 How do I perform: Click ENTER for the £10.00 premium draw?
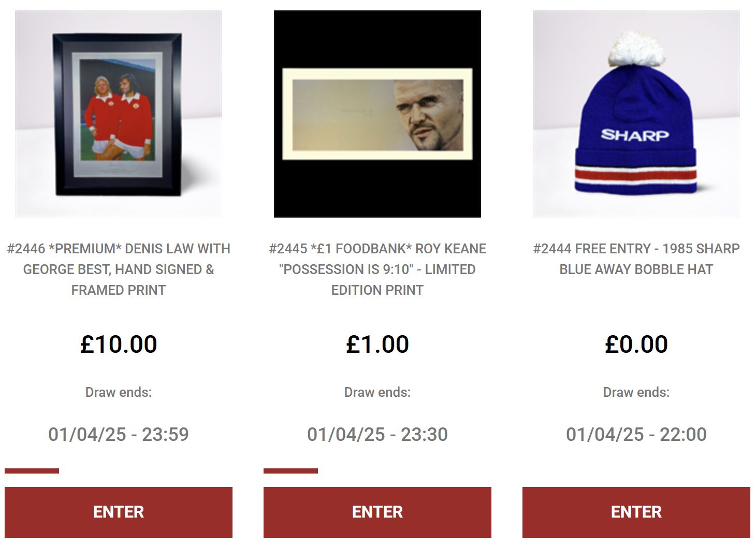(119, 512)
